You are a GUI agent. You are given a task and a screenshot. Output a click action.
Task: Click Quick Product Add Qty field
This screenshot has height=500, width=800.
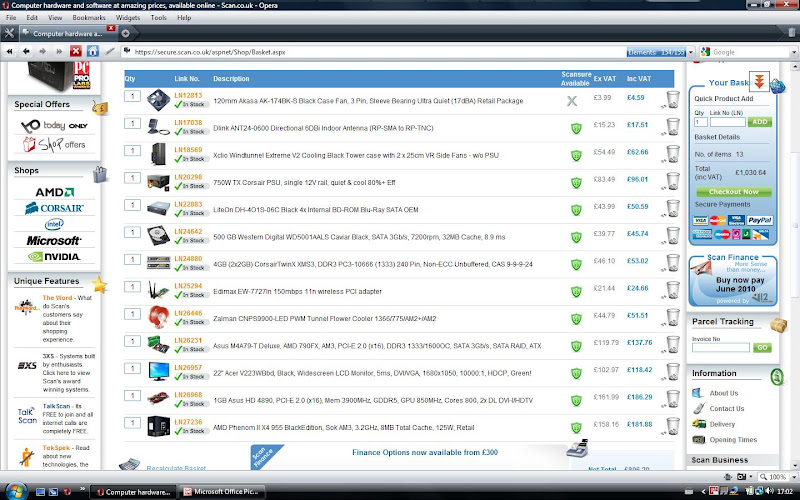pos(701,122)
